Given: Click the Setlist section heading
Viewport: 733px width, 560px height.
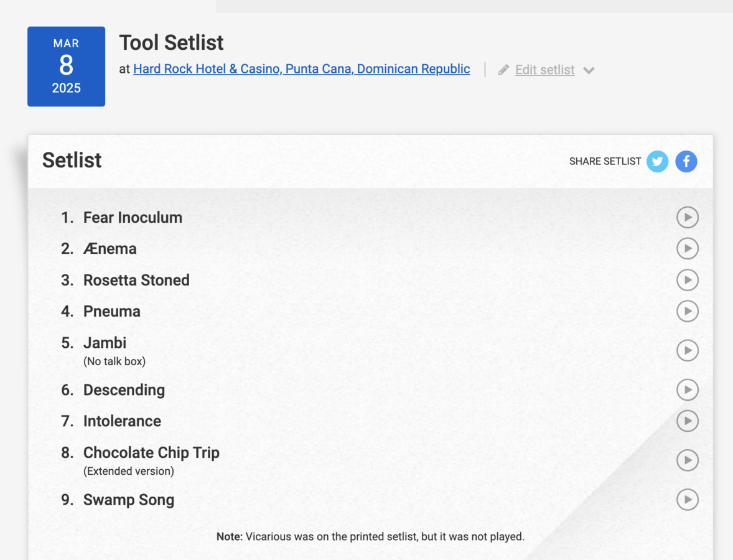Looking at the screenshot, I should coord(72,160).
